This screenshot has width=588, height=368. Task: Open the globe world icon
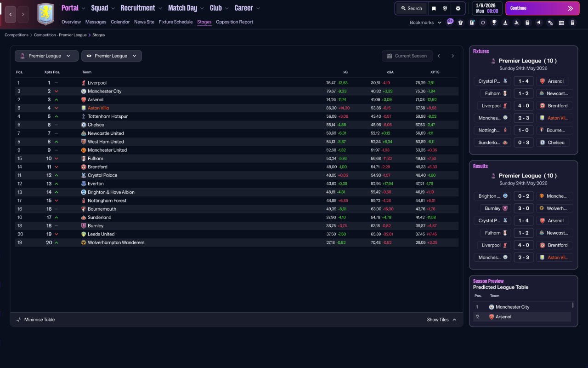[445, 8]
